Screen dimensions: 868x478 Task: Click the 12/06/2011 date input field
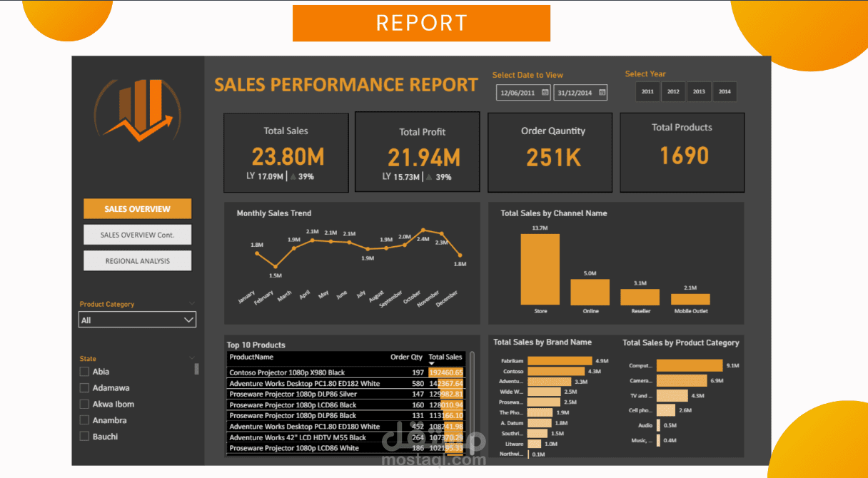point(518,92)
